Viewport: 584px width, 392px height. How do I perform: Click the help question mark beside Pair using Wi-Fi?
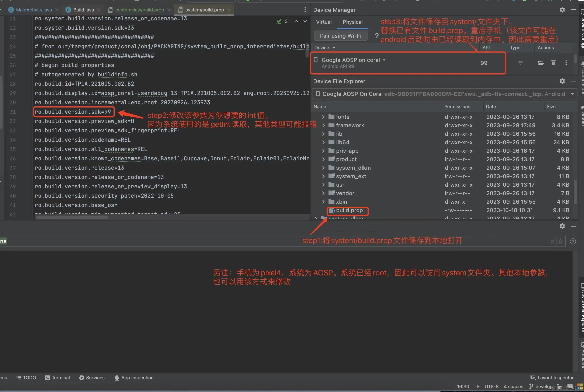tap(377, 36)
